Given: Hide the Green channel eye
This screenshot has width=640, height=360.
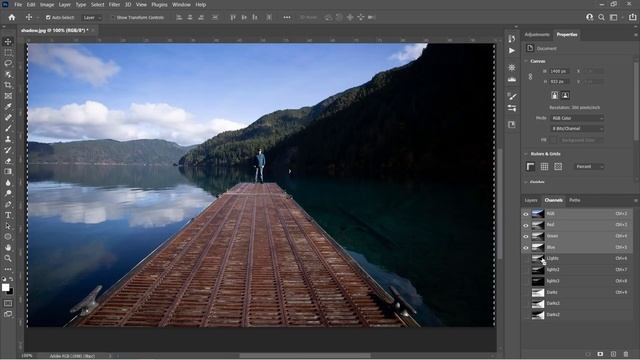Looking at the screenshot, I should (526, 236).
